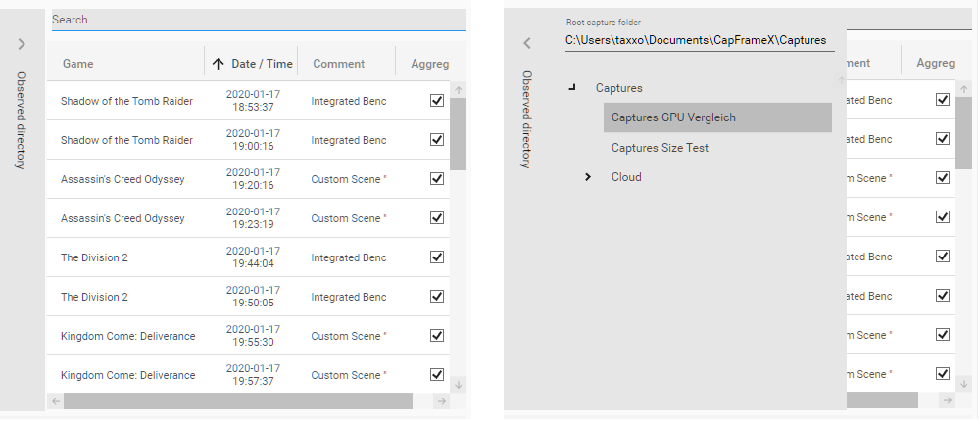This screenshot has height=421, width=980.
Task: Select the Captures Size Test folder
Action: point(659,148)
